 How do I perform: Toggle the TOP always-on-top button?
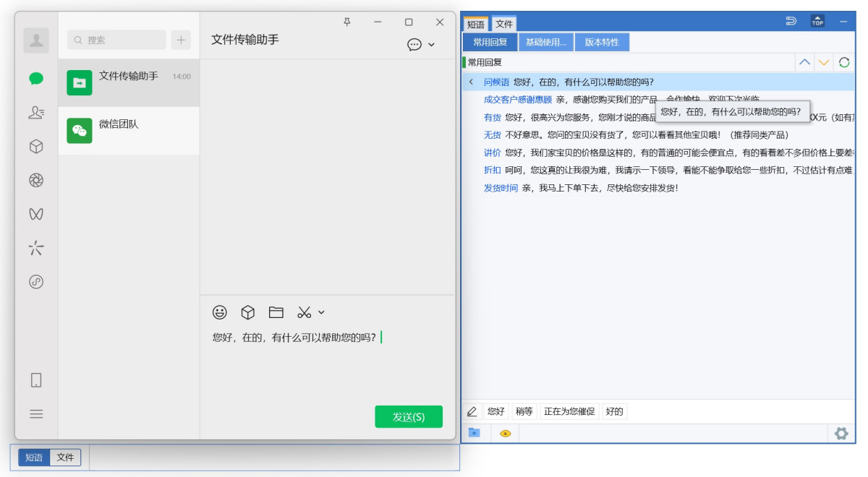coord(817,21)
